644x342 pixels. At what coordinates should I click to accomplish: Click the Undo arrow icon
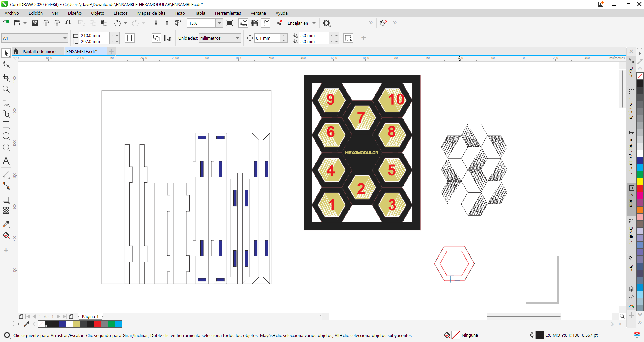117,23
